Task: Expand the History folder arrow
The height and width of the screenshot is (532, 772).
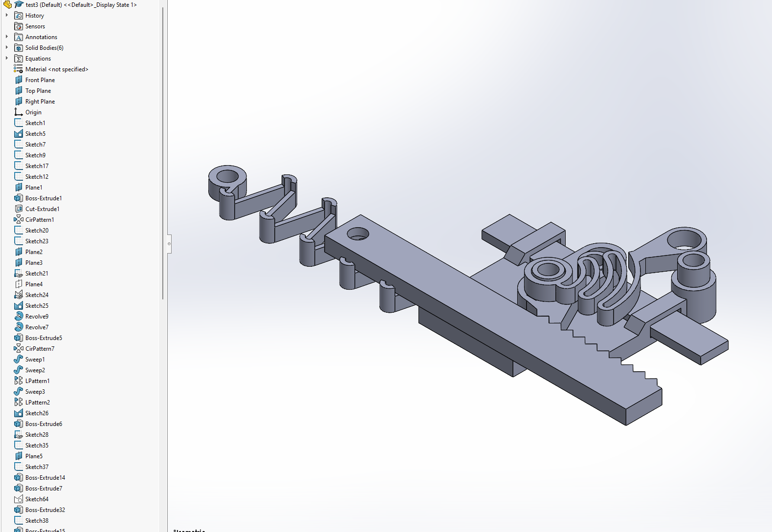Action: (7, 16)
